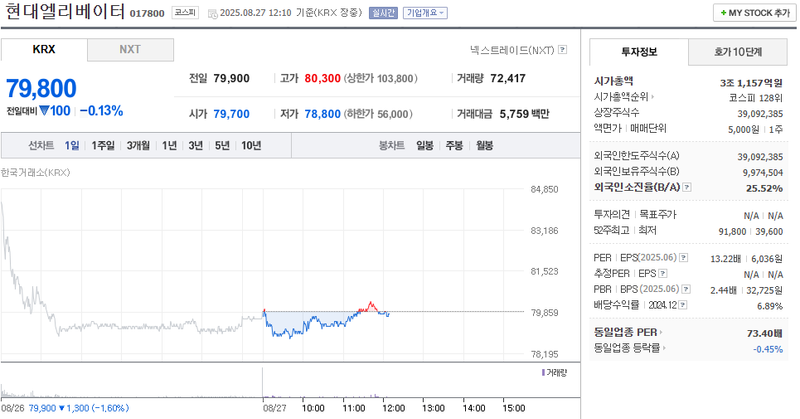The image size is (800, 419).
Task: Click the 전일 value 79,900
Action: pos(232,78)
